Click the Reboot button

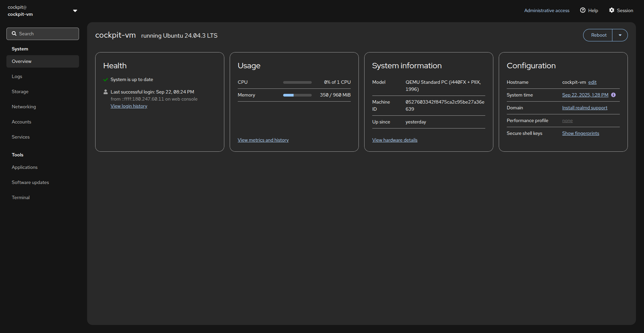(598, 35)
